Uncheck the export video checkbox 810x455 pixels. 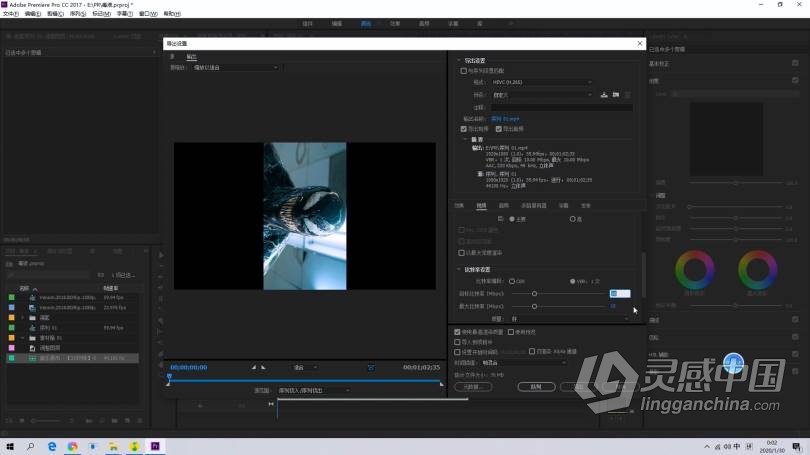pos(463,129)
